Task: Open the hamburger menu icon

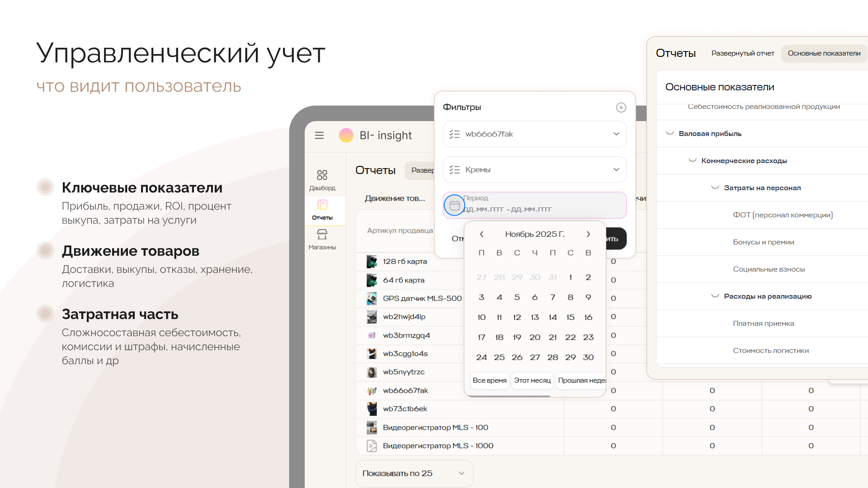Action: click(319, 135)
